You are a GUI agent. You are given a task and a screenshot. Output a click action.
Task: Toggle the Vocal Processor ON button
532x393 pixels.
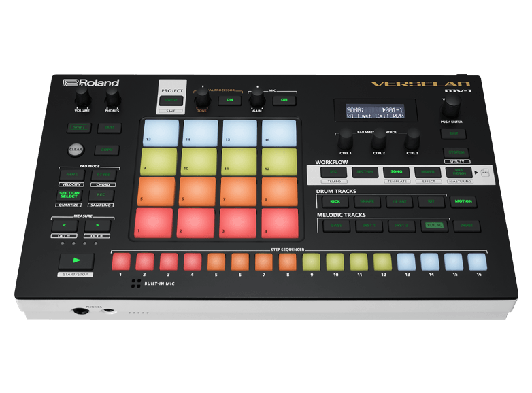(x=230, y=100)
